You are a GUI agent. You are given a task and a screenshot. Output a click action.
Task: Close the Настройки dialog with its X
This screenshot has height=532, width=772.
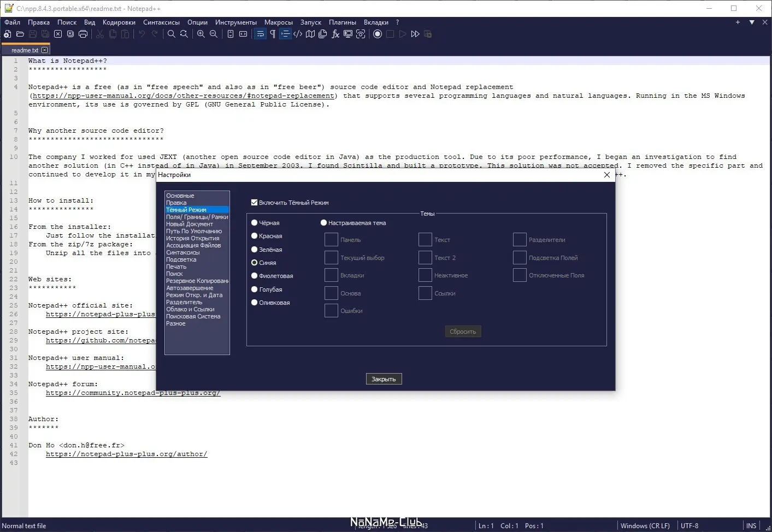click(x=606, y=175)
